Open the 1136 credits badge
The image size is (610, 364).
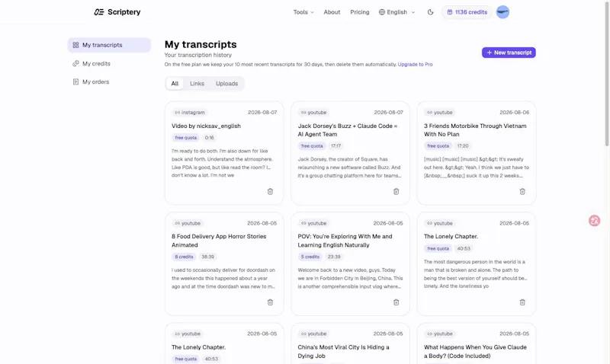pos(467,12)
